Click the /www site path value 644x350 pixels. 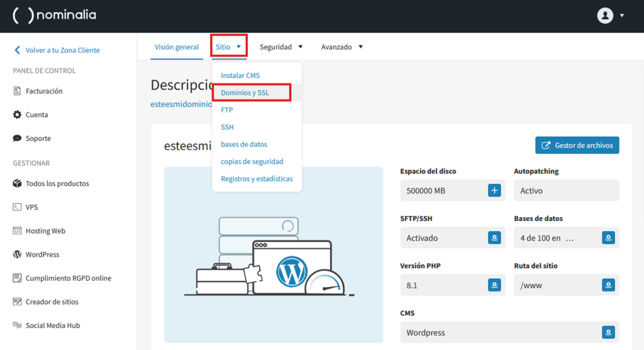(531, 285)
